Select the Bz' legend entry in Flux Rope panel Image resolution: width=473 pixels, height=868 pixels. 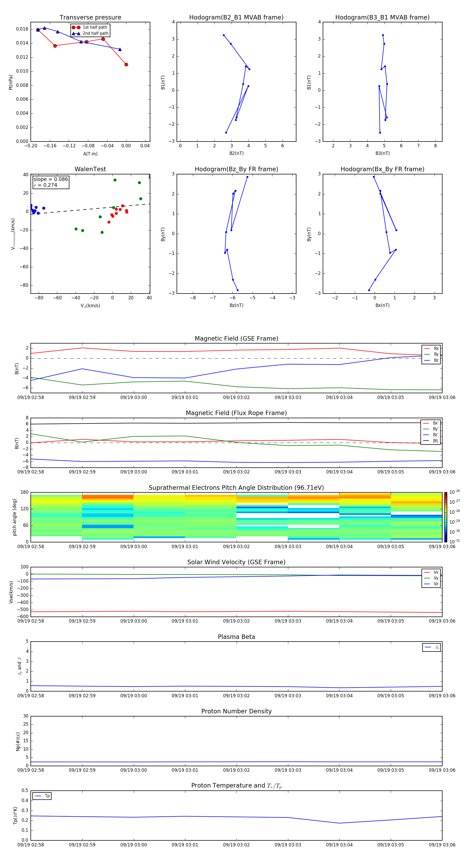431,435
